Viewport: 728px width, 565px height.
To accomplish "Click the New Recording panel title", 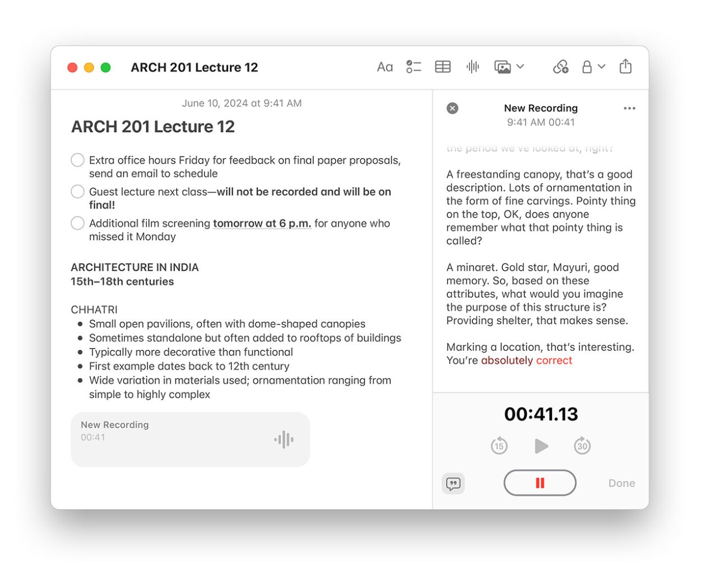I will pos(541,108).
